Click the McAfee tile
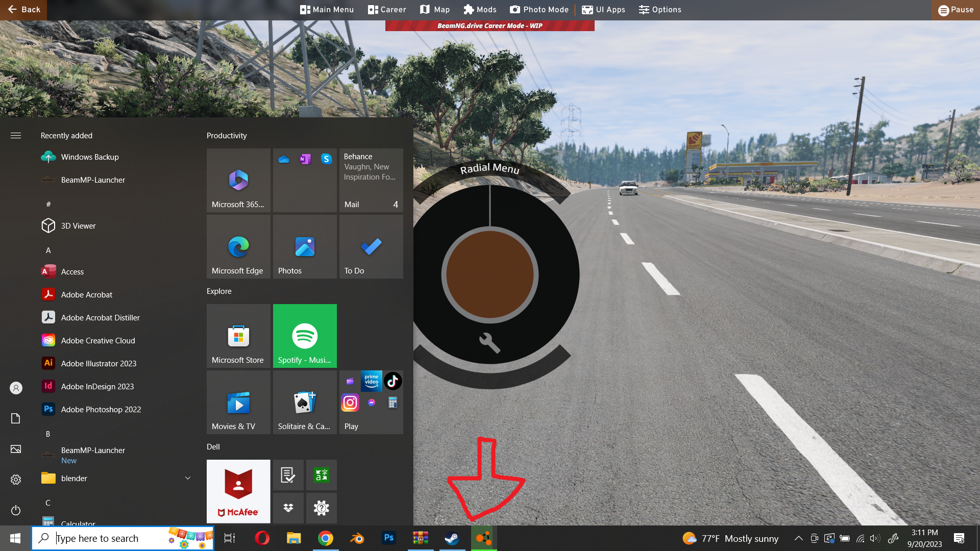The height and width of the screenshot is (551, 980). [238, 491]
